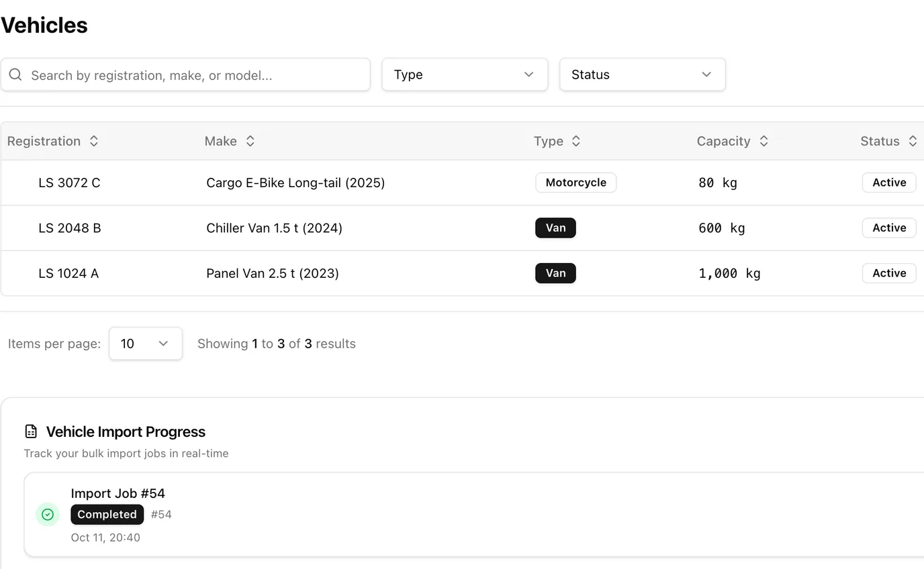The height and width of the screenshot is (569, 924).
Task: Click the gray #54 job ID label
Action: [161, 515]
